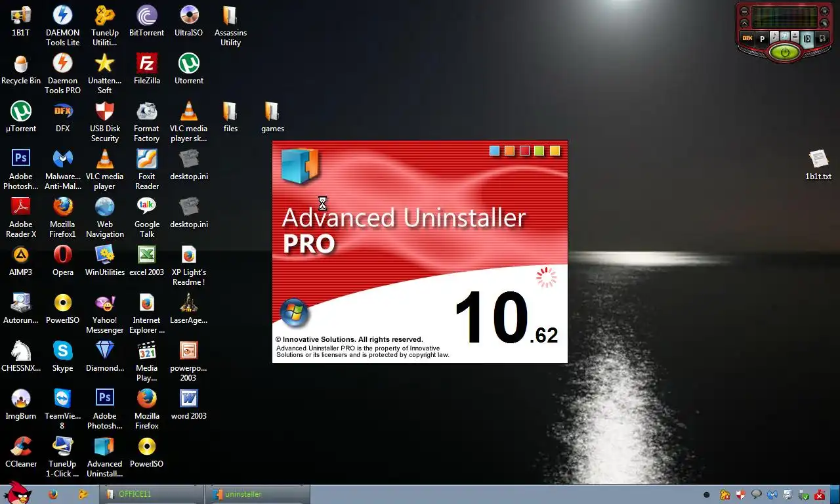Select the VLC media player skinned icon
Image resolution: width=840 pixels, height=504 pixels.
click(189, 121)
